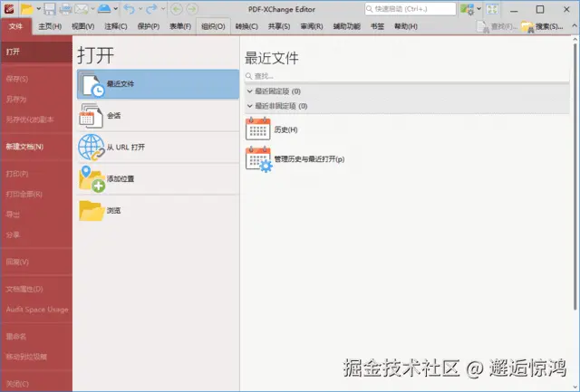Screen dimensions: 580x392
Task: Click the UI options icon beside quick launch
Action: (467, 9)
